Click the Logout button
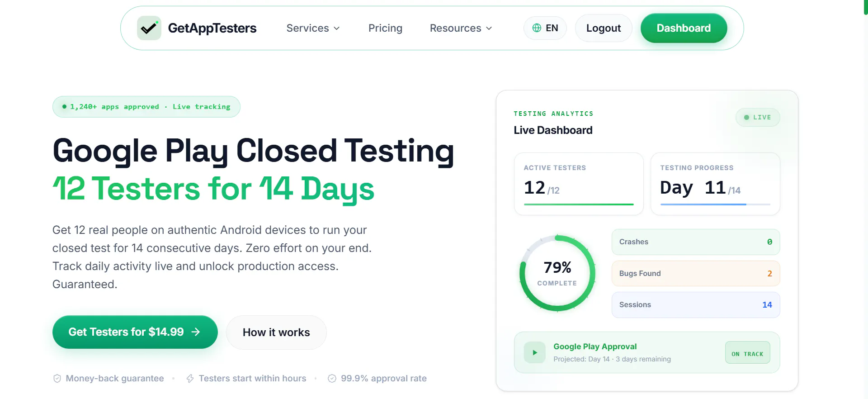The height and width of the screenshot is (399, 868). [604, 28]
